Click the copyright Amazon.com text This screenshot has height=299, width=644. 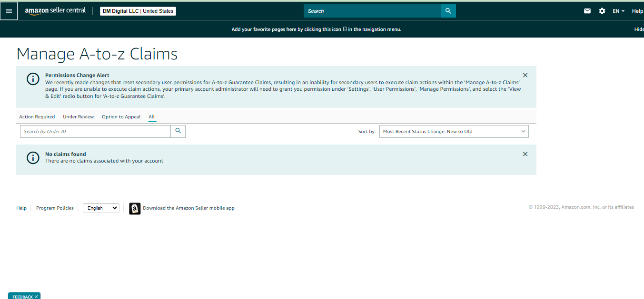(581, 207)
